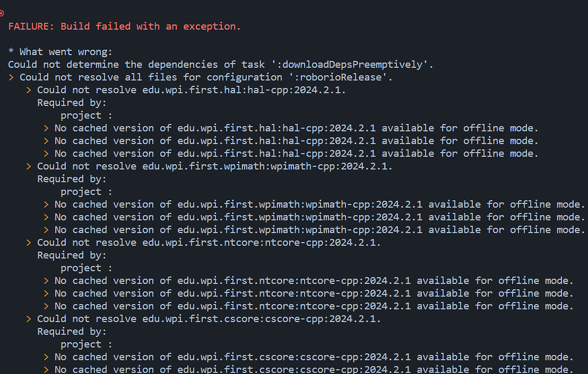Screen dimensions: 588x374
Task: Click 'hal-cpp:2024.2.1' in the Could not resolve line
Action: point(296,90)
